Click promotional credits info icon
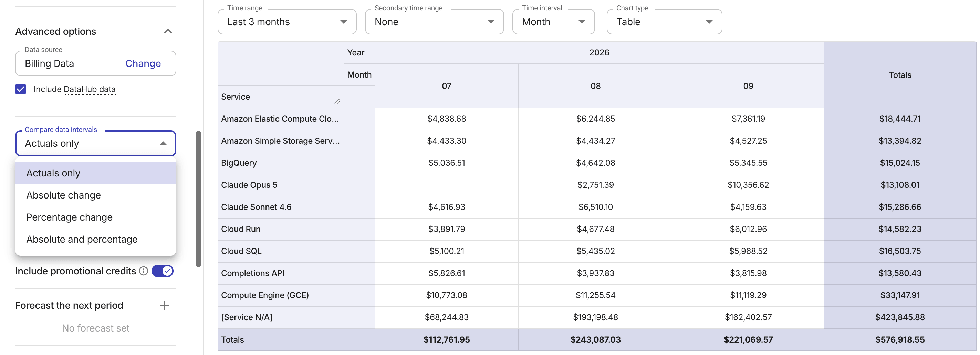Viewport: 980px width, 355px height. pos(144,271)
